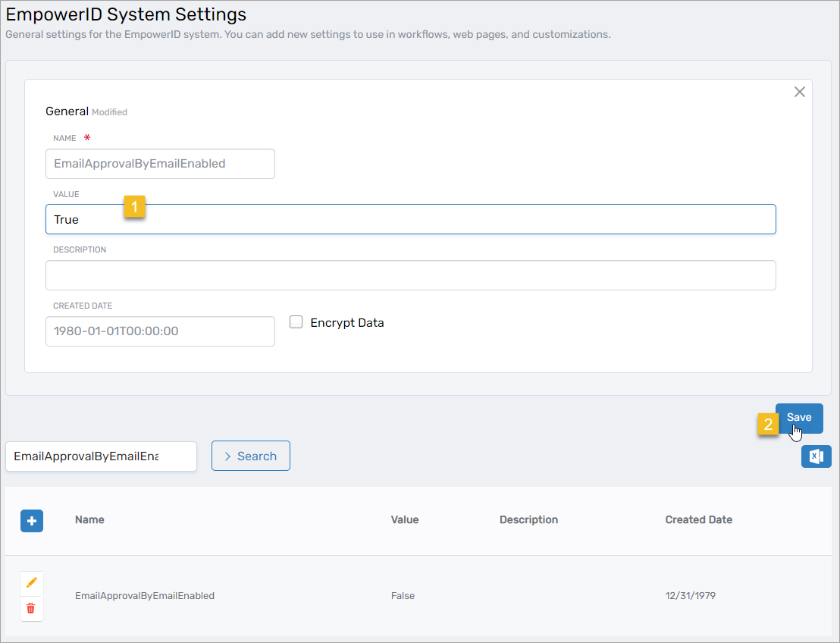Click the search box above the table
Screen dimensions: 840x643
coord(101,456)
